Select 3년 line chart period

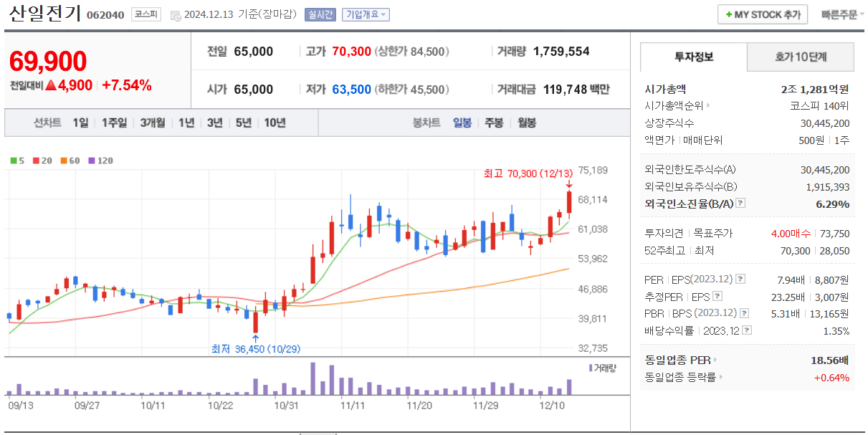215,123
